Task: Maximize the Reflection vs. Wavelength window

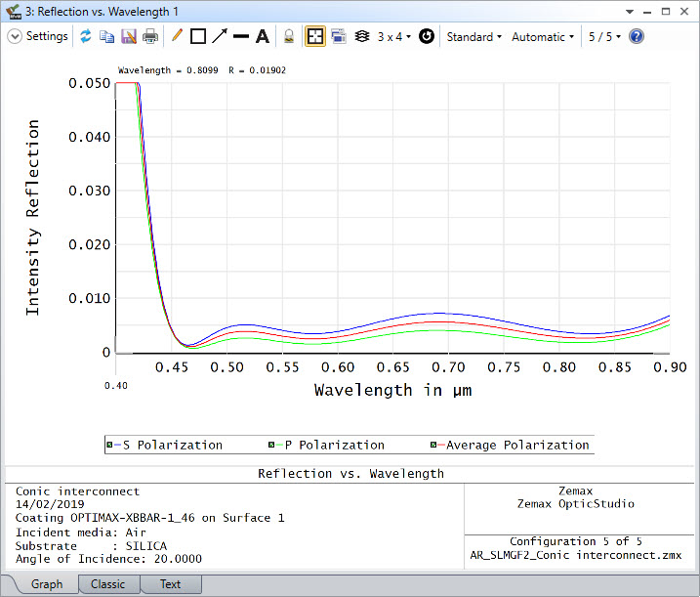Action: (666, 12)
